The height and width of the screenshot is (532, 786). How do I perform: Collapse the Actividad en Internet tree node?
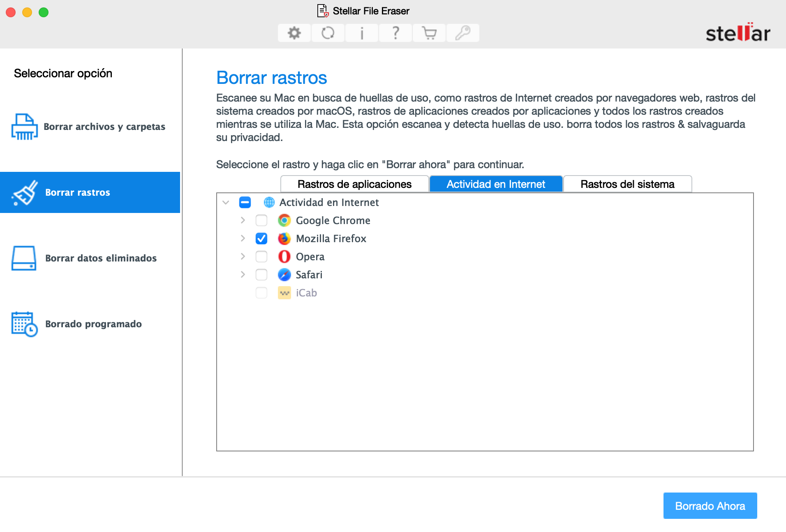226,202
